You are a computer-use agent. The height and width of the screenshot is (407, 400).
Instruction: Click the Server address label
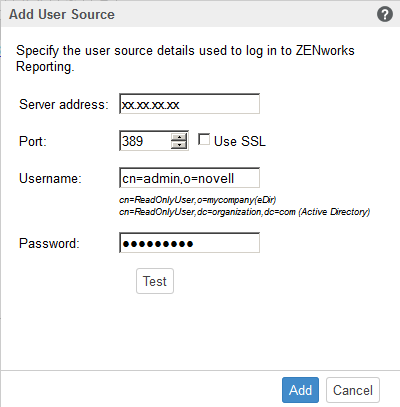[x=64, y=104]
